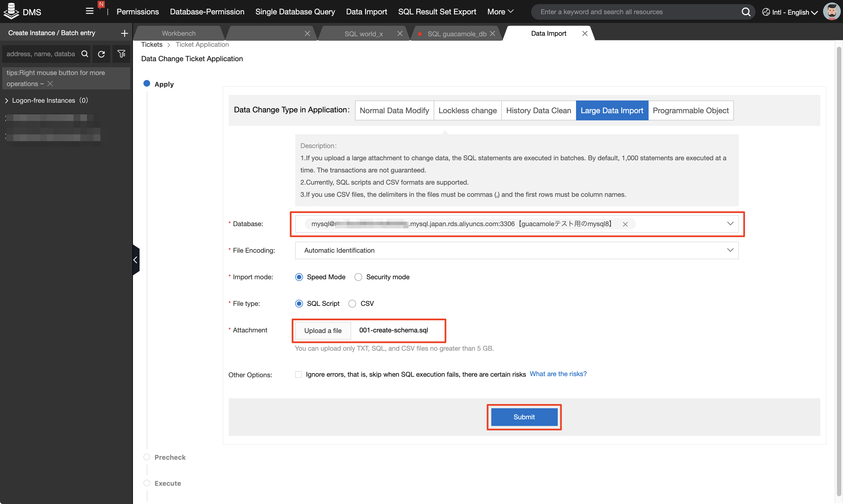Close the untitled second tab
The width and height of the screenshot is (843, 504).
point(307,33)
